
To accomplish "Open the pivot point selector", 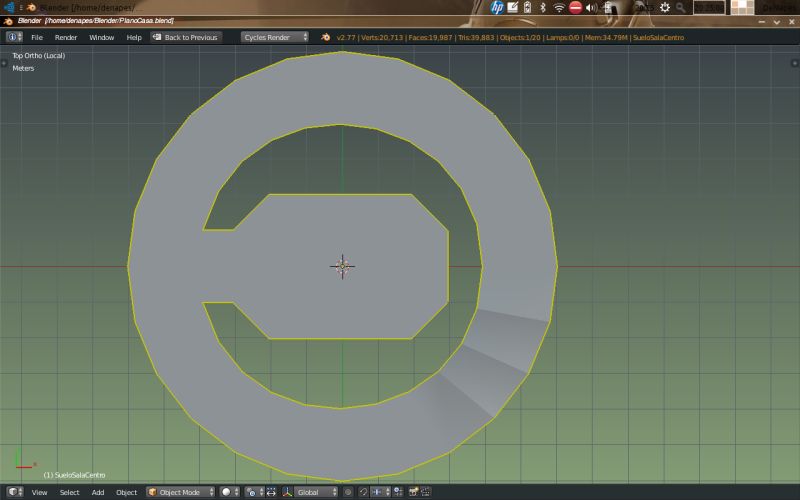I will click(x=255, y=492).
